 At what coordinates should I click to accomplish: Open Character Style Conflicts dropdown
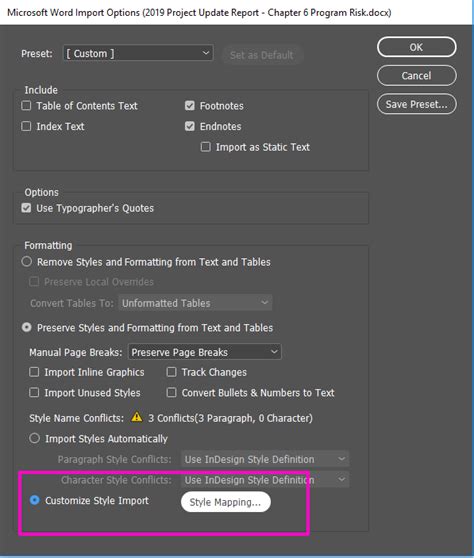[x=265, y=480]
